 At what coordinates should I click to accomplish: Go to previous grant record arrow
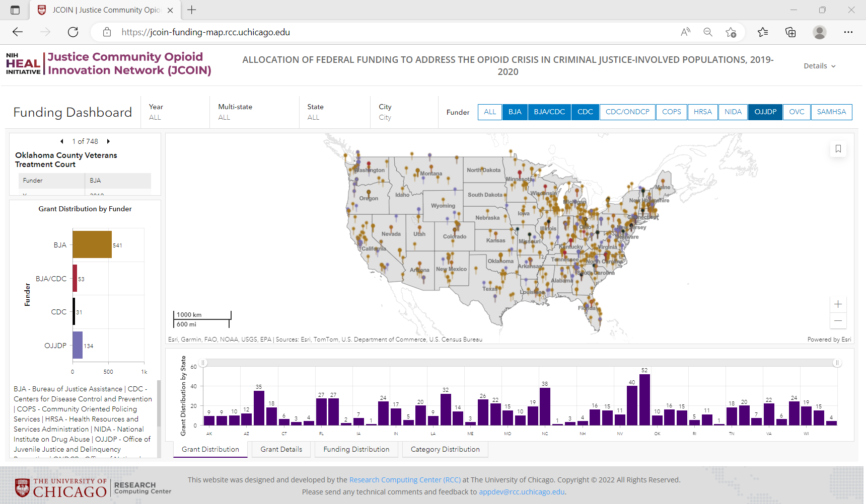pyautogui.click(x=61, y=141)
